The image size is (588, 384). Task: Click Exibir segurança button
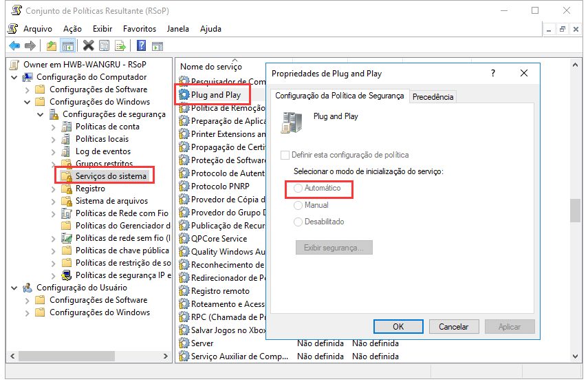(x=334, y=248)
